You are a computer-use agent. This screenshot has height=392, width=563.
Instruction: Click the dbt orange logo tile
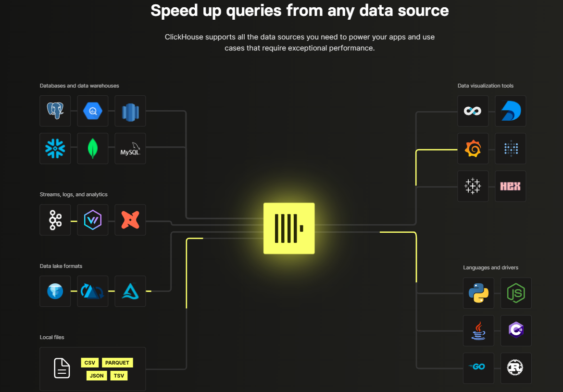point(130,220)
